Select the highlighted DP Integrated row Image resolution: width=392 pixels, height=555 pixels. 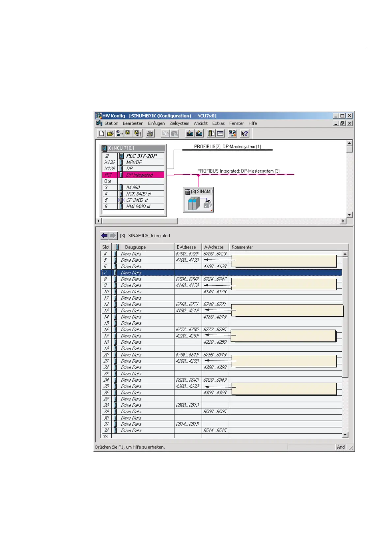[133, 175]
